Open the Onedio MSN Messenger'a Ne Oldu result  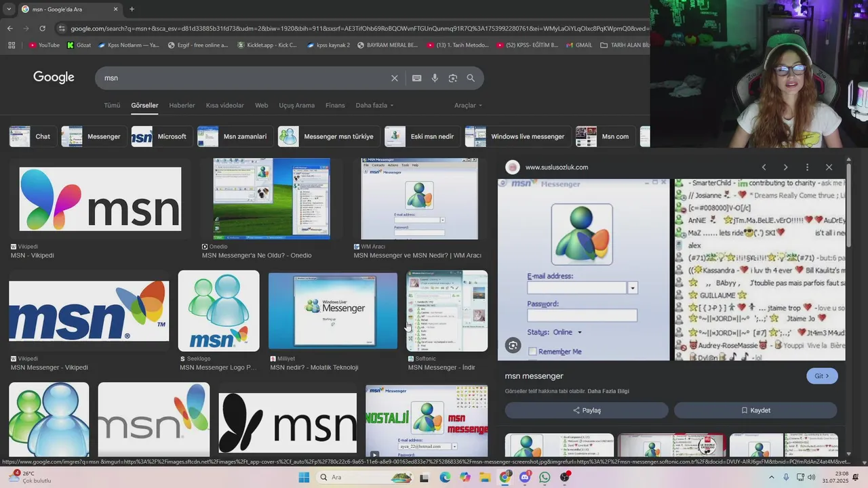tap(271, 199)
